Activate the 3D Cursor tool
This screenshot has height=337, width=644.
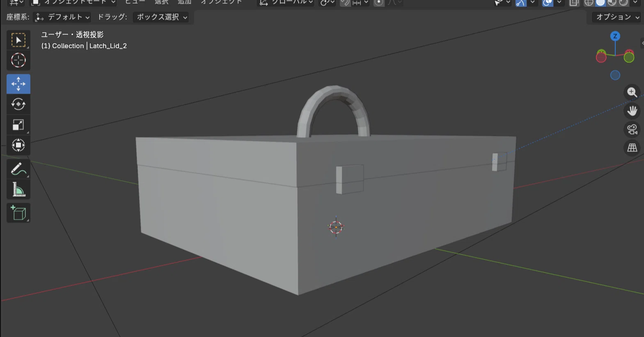click(18, 60)
